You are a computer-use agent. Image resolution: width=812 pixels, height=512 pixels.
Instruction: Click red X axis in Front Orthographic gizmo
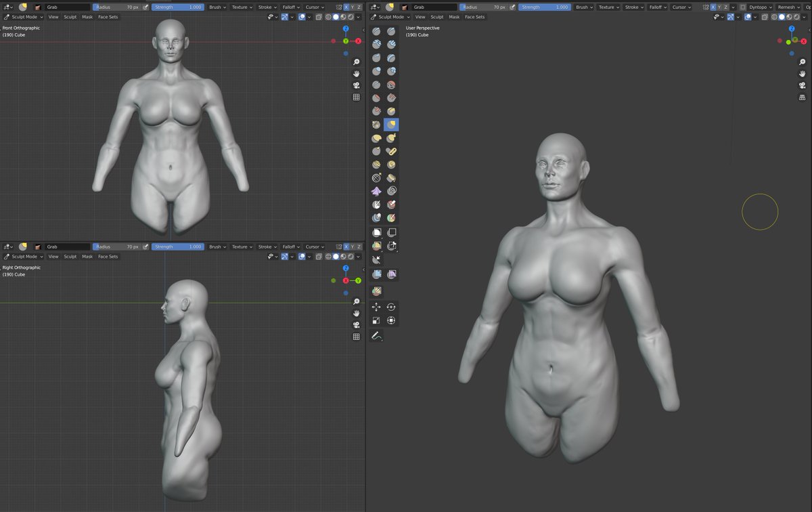tap(358, 41)
